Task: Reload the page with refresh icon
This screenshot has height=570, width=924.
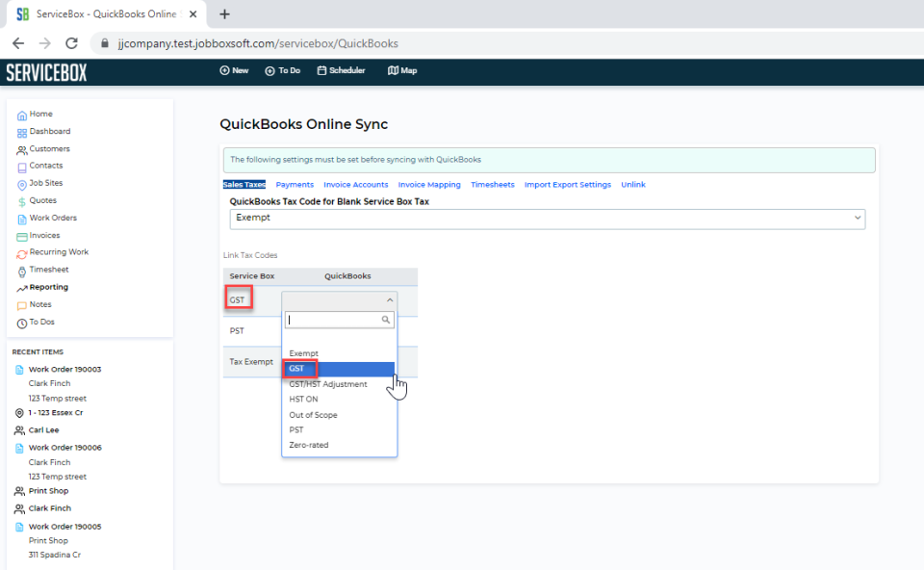Action: 71,43
